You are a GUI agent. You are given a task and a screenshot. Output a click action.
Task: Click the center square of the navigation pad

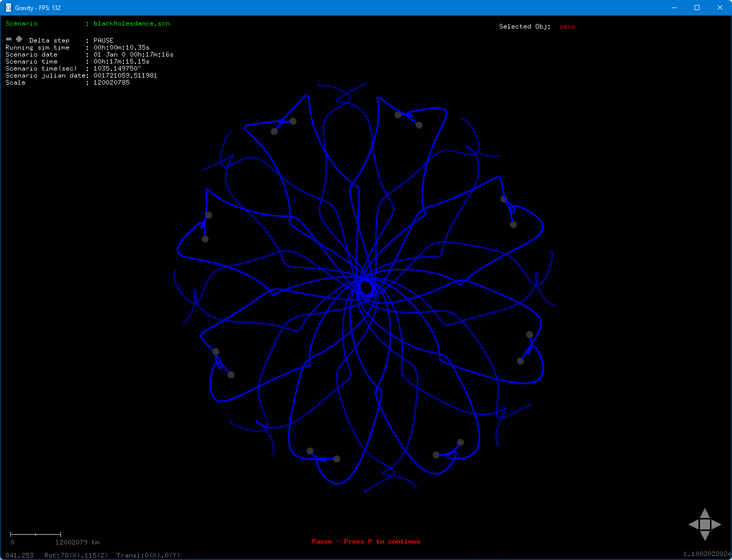[x=705, y=524]
